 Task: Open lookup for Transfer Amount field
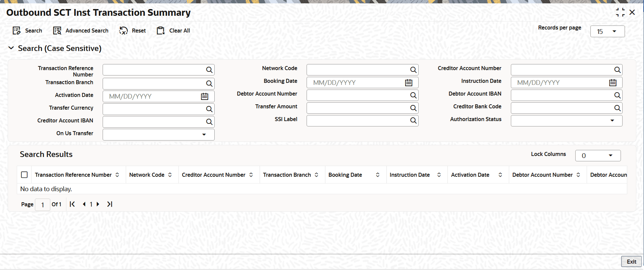coord(413,108)
